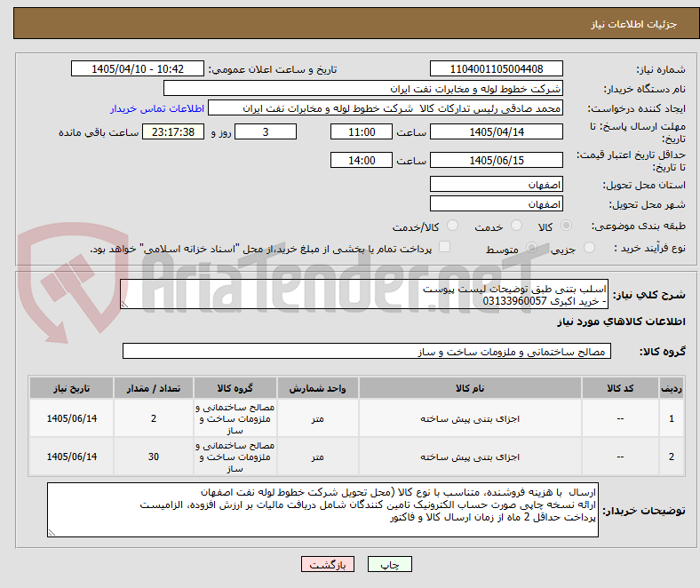Click need date 1405/06/14 in row 1

pos(71,418)
